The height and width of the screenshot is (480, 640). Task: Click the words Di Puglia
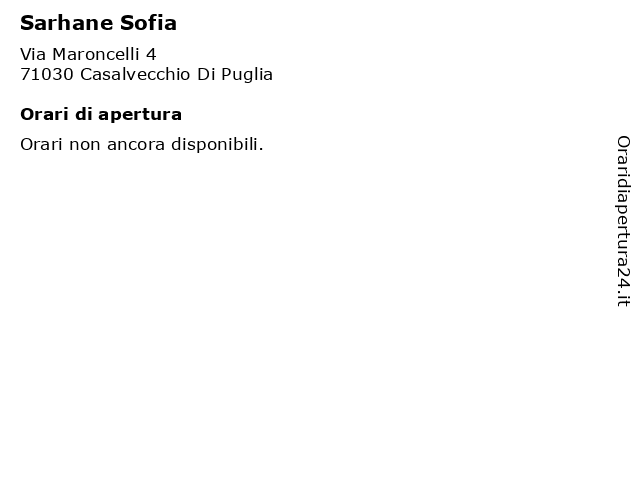click(235, 75)
